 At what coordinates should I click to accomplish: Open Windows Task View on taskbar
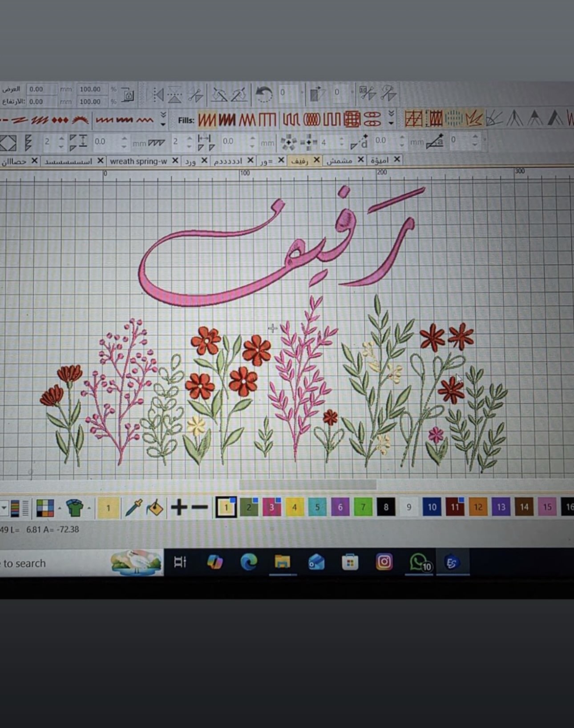[180, 562]
